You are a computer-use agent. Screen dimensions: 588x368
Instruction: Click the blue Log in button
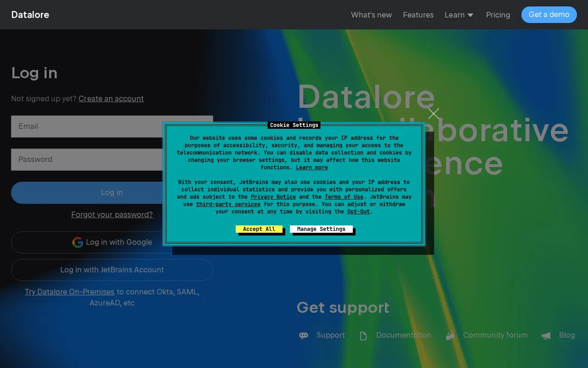pos(112,193)
